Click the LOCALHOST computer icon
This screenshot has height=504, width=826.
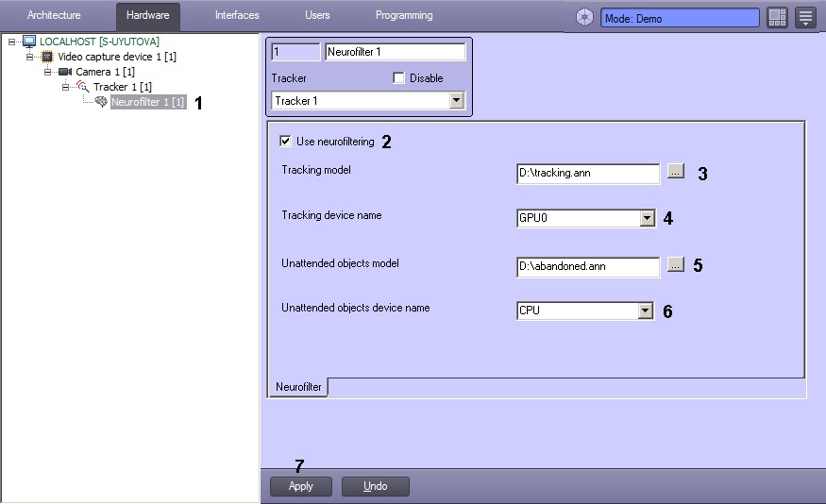[x=29, y=42]
